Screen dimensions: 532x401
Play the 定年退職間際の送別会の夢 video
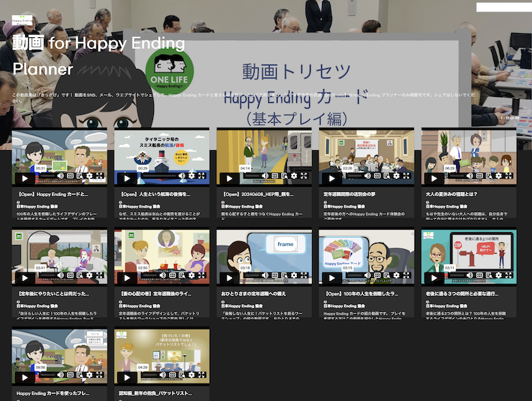coord(332,178)
